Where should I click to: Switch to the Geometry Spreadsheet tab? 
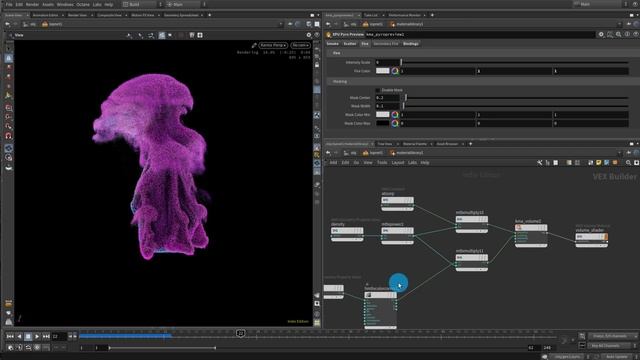[181, 15]
